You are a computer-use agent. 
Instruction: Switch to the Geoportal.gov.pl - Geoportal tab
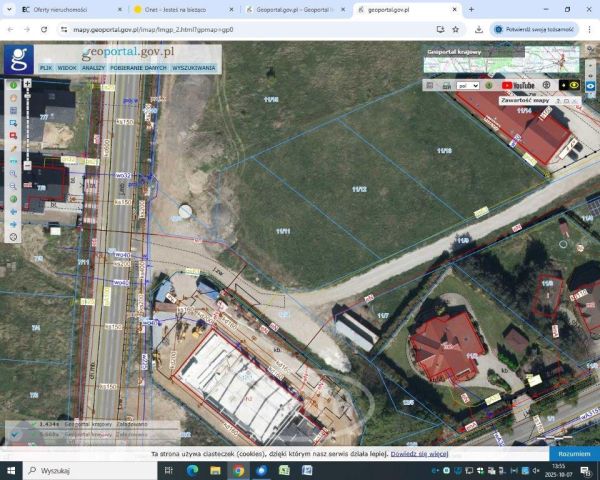(x=295, y=10)
